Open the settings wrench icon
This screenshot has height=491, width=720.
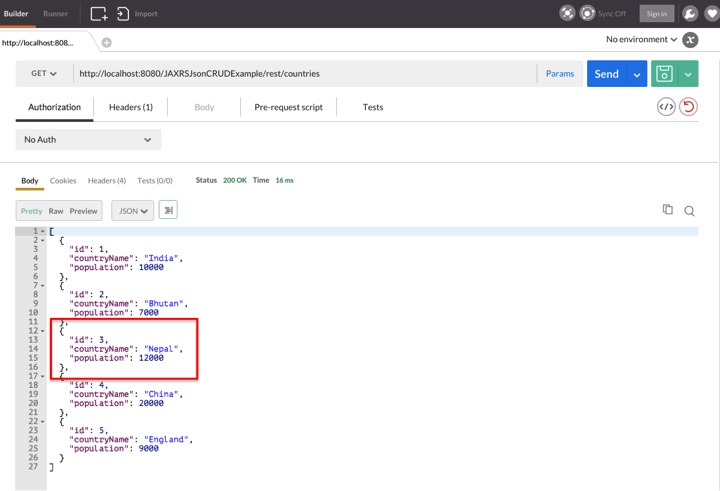[x=690, y=13]
